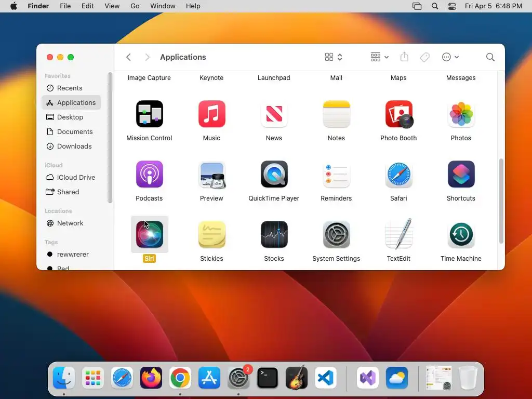This screenshot has height=399, width=532.
Task: Select QuickTime Player icon
Action: 274,174
